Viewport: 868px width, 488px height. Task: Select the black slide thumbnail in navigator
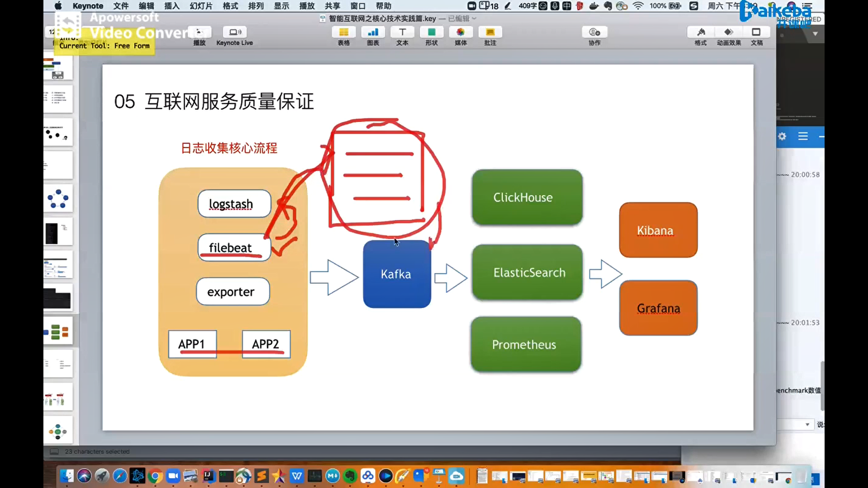pos(57,298)
